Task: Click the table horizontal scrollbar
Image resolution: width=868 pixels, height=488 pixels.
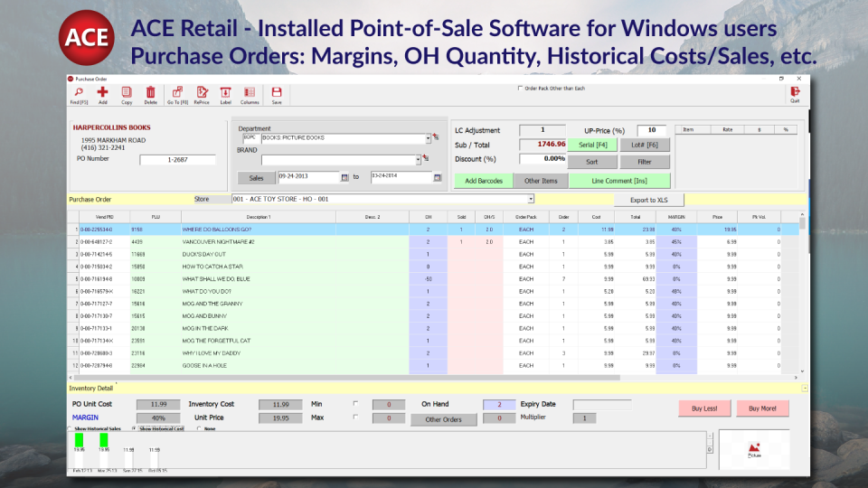Action: click(x=349, y=378)
